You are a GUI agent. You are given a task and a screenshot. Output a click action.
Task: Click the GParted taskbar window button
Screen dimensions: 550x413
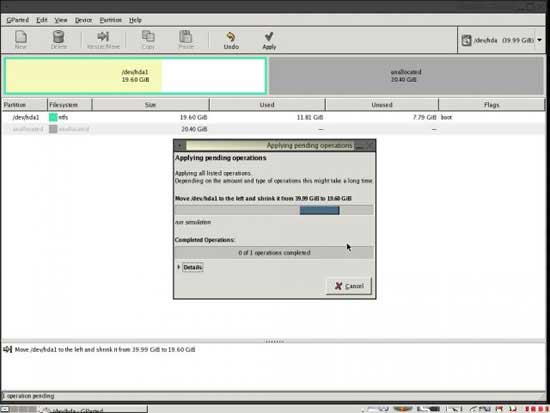(x=93, y=410)
